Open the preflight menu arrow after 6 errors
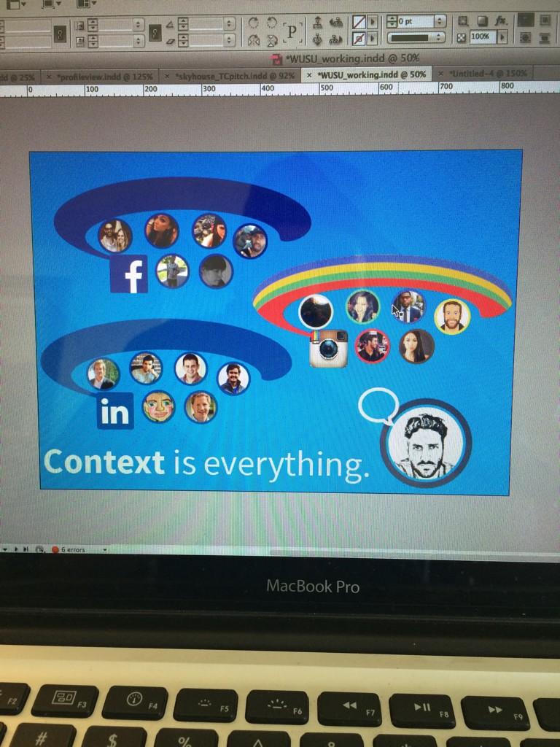This screenshot has width=560, height=747. point(105,549)
